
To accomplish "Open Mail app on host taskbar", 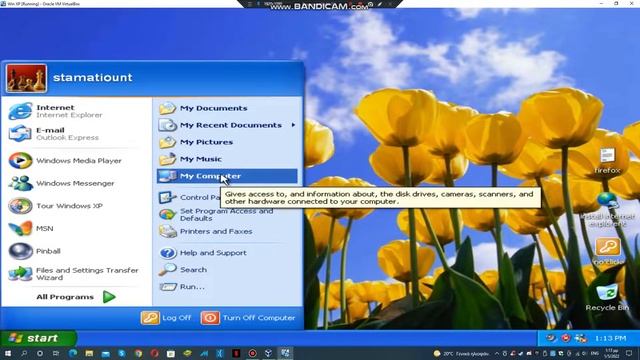I will [106, 353].
